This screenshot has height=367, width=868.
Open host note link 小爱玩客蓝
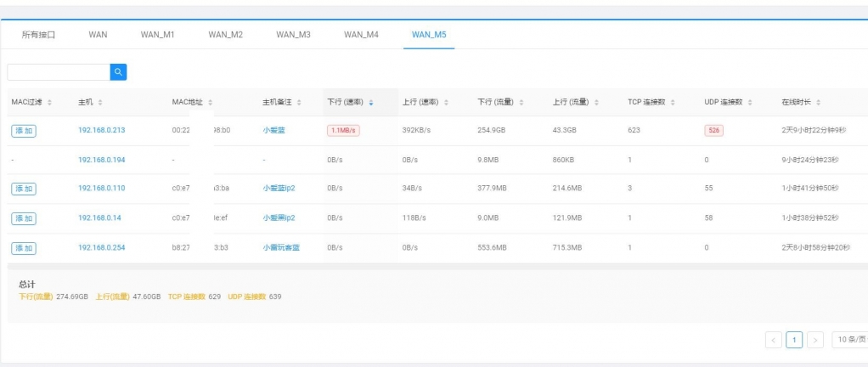(281, 248)
